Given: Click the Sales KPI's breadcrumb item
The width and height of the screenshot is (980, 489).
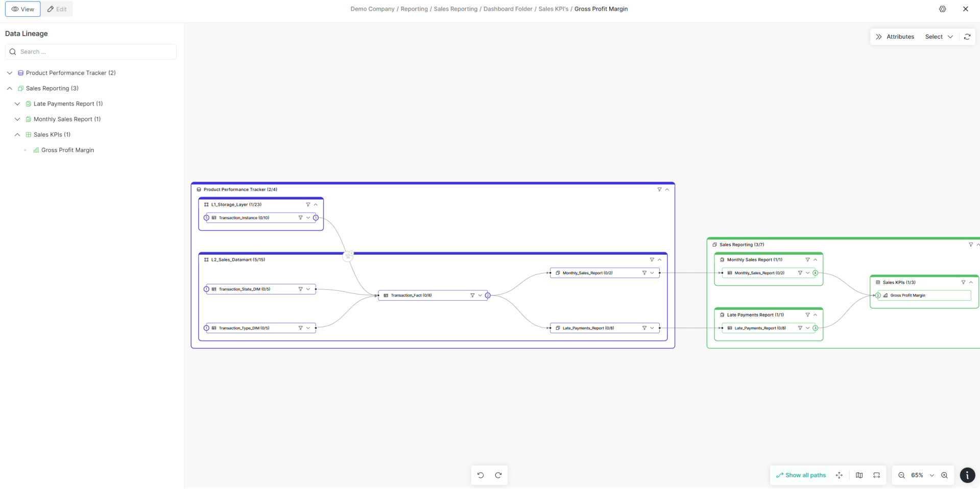Looking at the screenshot, I should 554,9.
